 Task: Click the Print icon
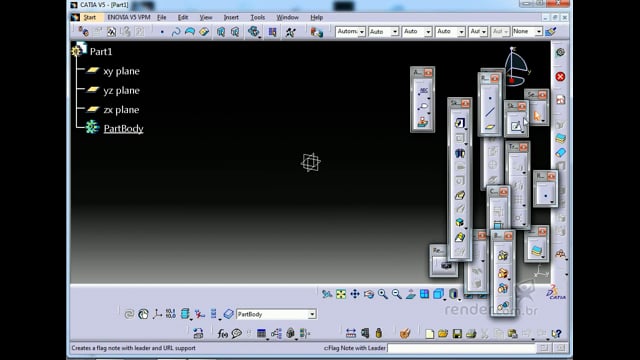pyautogui.click(x=471, y=333)
